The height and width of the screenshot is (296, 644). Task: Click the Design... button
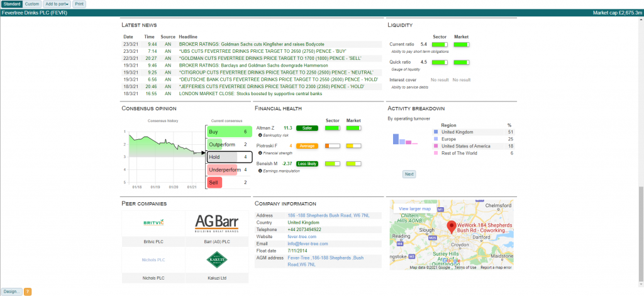[x=11, y=292]
